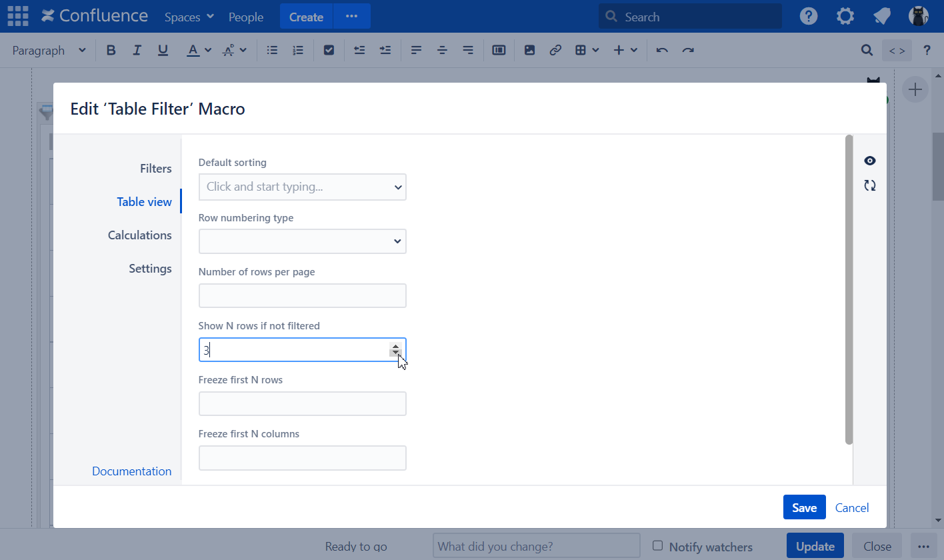
Task: Click the insert link icon
Action: coord(555,50)
